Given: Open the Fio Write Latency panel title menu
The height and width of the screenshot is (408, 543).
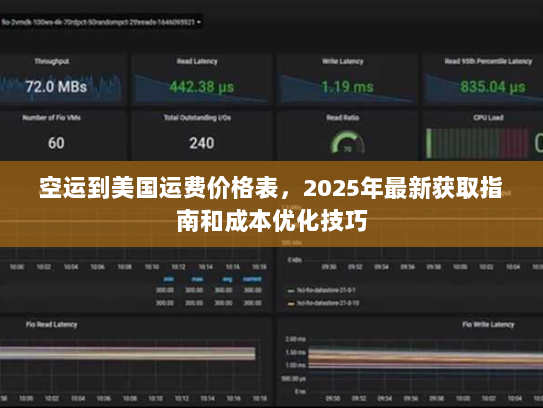Looking at the screenshot, I should pyautogui.click(x=488, y=325).
